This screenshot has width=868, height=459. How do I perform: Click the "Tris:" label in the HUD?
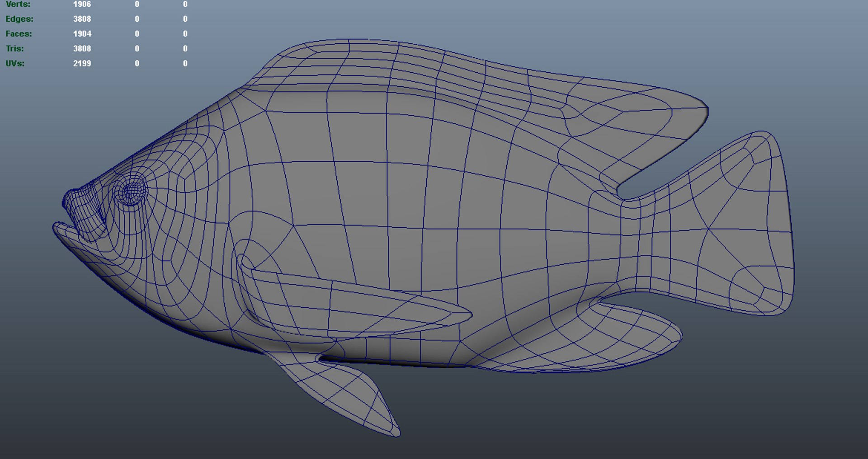[15, 48]
